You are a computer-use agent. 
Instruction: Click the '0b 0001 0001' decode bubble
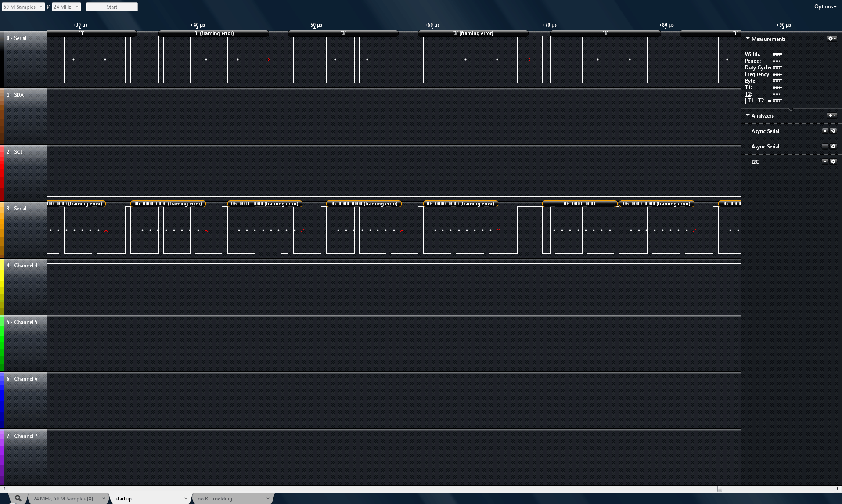[580, 204]
